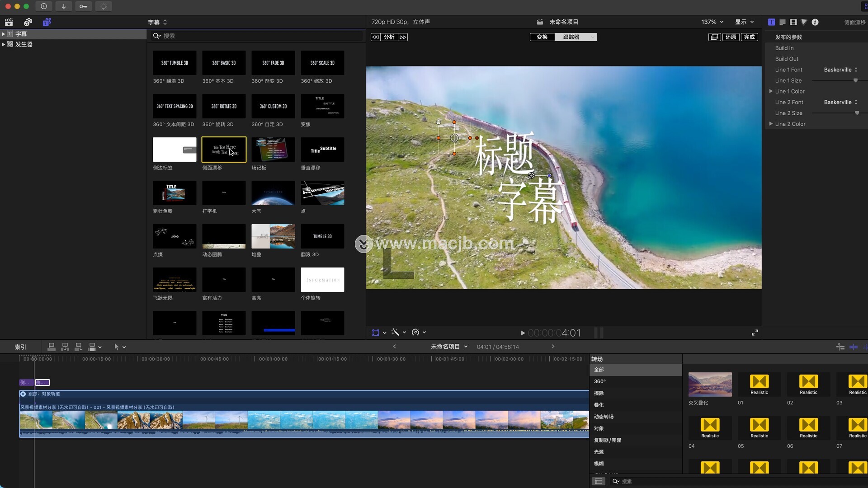Open the 137% zoom dropdown
This screenshot has width=868, height=488.
coord(712,22)
